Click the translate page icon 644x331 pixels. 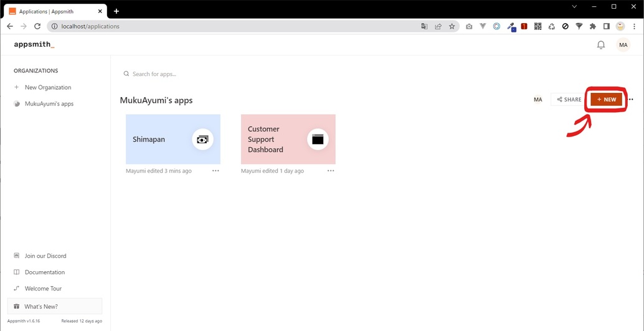coord(425,26)
